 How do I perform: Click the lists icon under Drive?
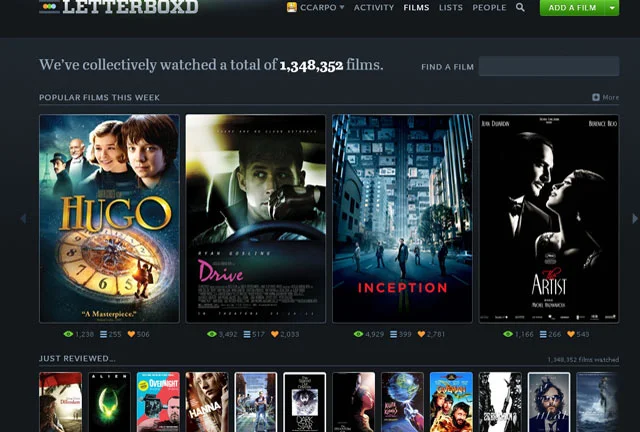[247, 334]
